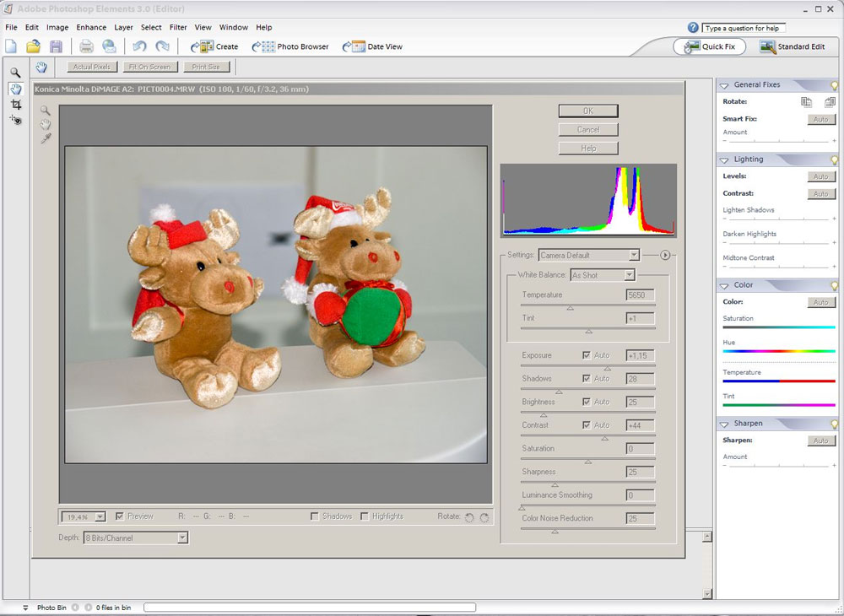Click the OK button
The height and width of the screenshot is (616, 844).
coord(588,111)
